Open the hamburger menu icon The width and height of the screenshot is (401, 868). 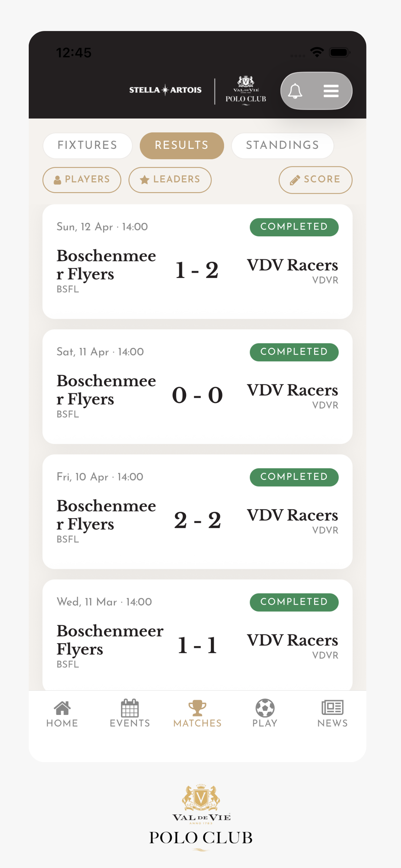[331, 91]
